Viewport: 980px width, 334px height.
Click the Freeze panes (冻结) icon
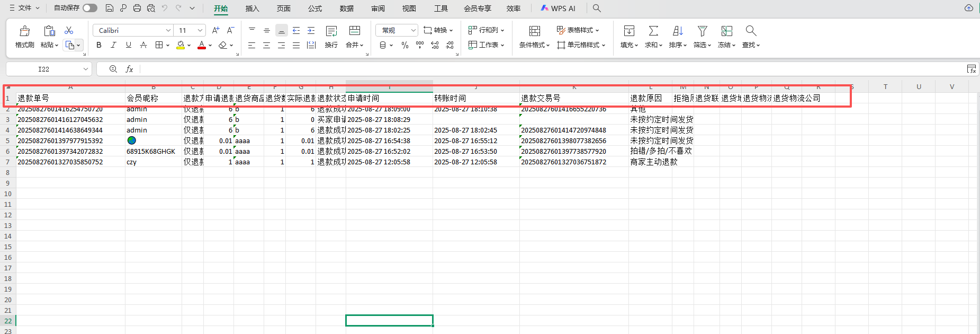pyautogui.click(x=726, y=31)
